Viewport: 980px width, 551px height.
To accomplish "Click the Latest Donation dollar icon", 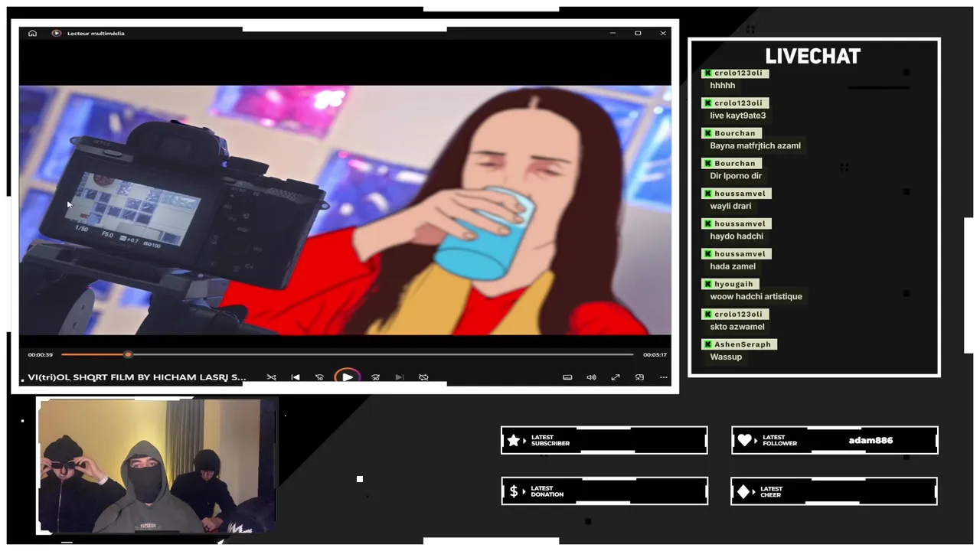I will pos(514,491).
